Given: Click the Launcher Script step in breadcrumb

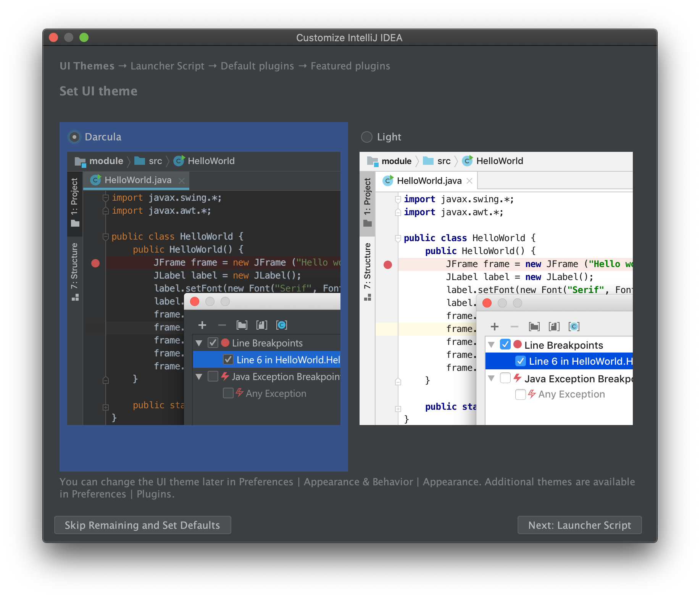Looking at the screenshot, I should pos(168,66).
